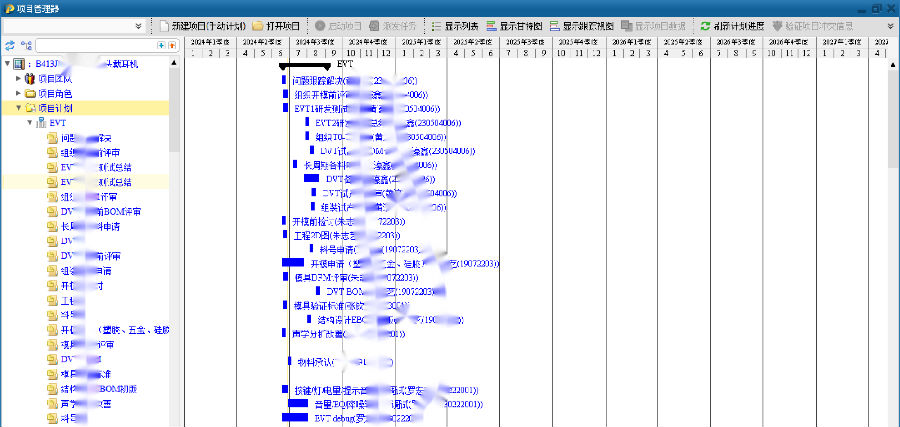Click the 项目团队 gift icon

tap(30, 79)
